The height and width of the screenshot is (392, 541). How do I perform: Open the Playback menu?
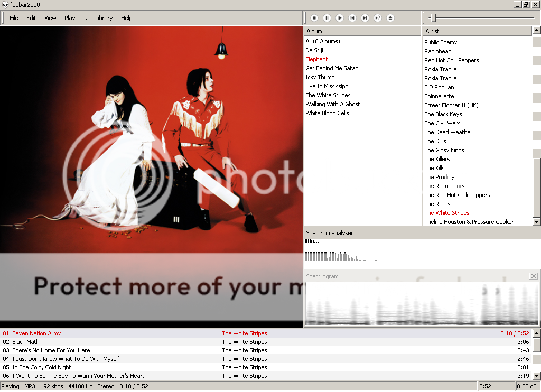pos(76,17)
